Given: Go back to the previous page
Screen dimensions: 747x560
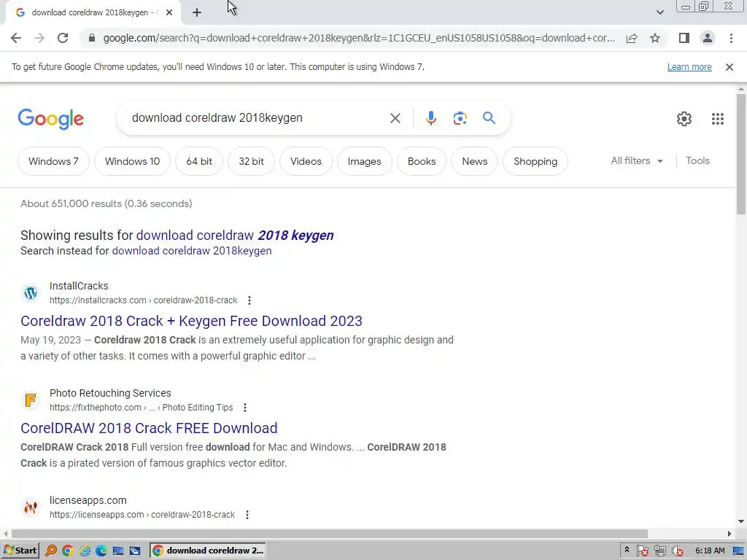Looking at the screenshot, I should point(16,38).
